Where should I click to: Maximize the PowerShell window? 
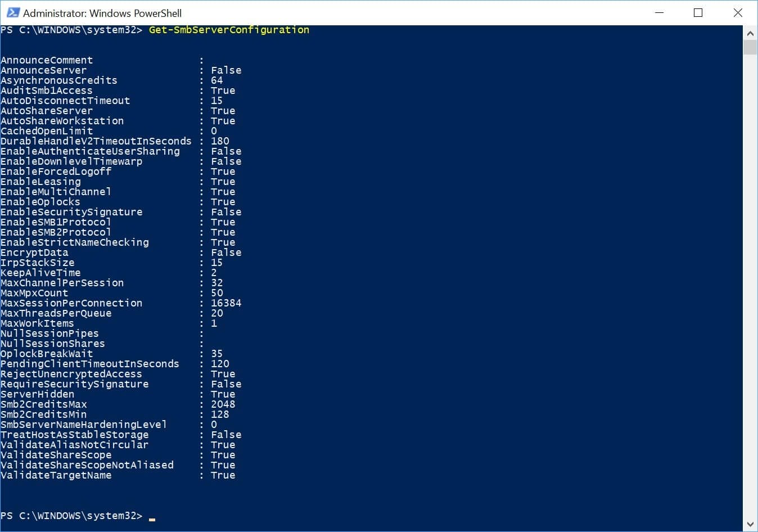point(698,12)
